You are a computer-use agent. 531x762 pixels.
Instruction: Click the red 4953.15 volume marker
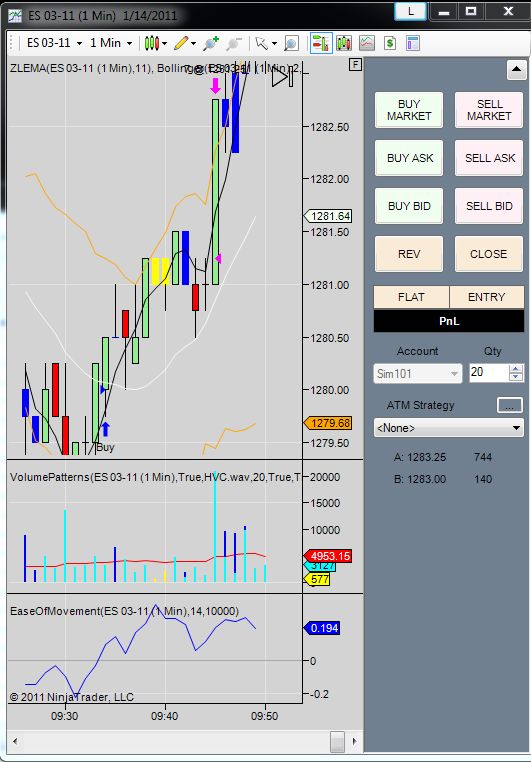[328, 556]
